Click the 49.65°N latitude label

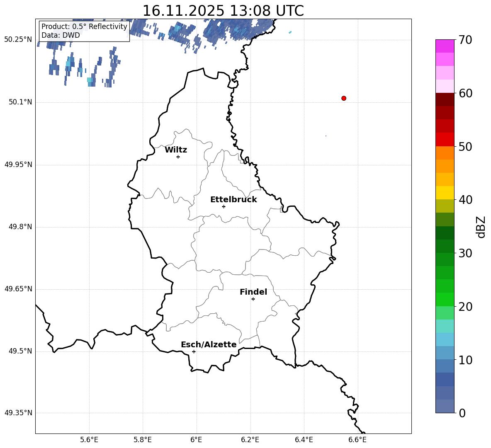coord(18,289)
